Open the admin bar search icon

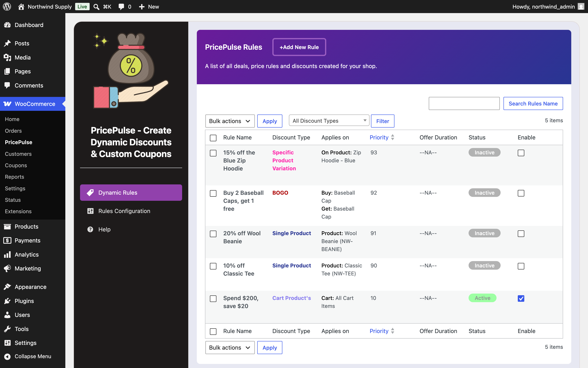coord(96,7)
